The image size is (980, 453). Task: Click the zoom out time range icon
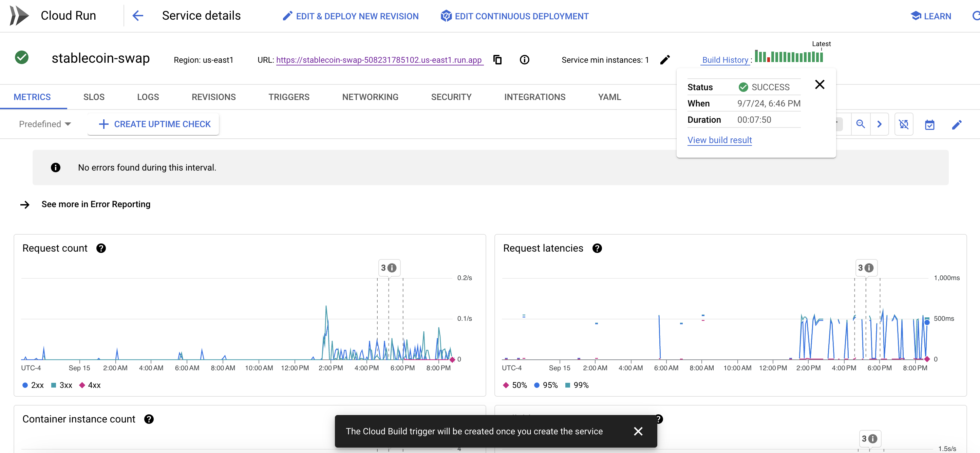point(860,124)
